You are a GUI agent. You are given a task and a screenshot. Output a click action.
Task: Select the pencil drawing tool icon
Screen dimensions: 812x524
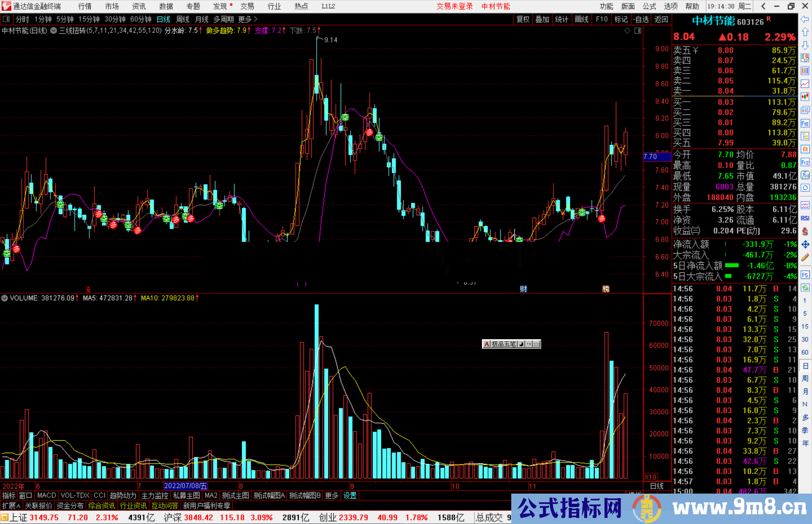[x=805, y=257]
